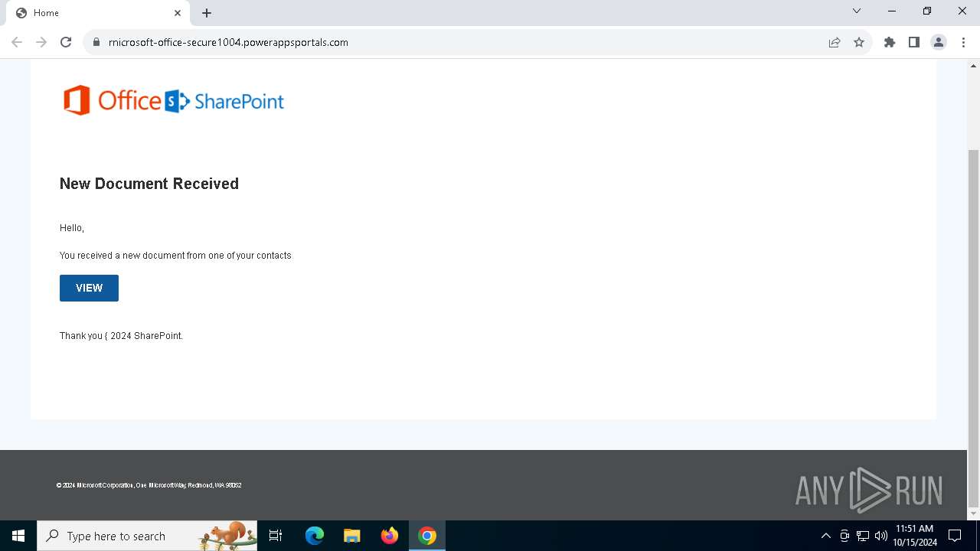View site information lock icon
980x551 pixels.
pyautogui.click(x=96, y=42)
